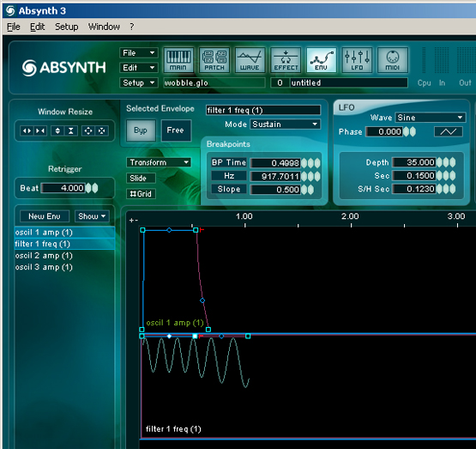Select oscil 2 amp (1) in envelope list

tap(64, 256)
